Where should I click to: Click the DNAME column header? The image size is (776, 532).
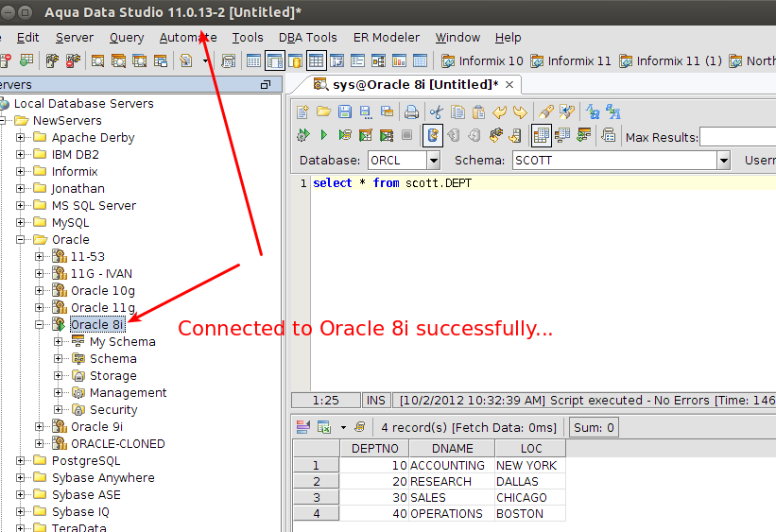(452, 448)
